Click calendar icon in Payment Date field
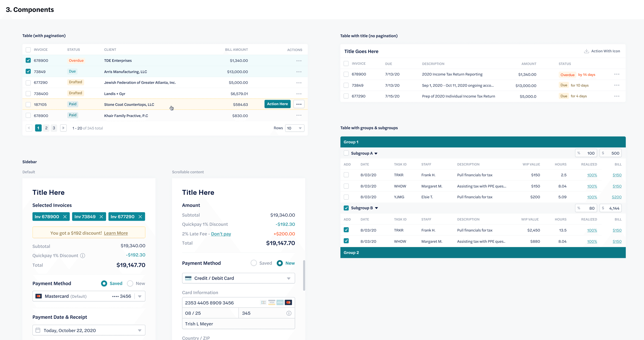 point(38,330)
